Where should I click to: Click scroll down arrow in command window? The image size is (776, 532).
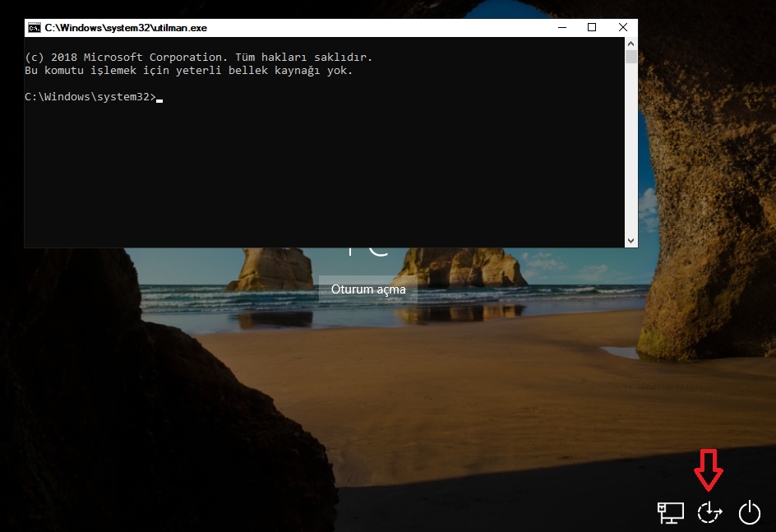(x=630, y=241)
